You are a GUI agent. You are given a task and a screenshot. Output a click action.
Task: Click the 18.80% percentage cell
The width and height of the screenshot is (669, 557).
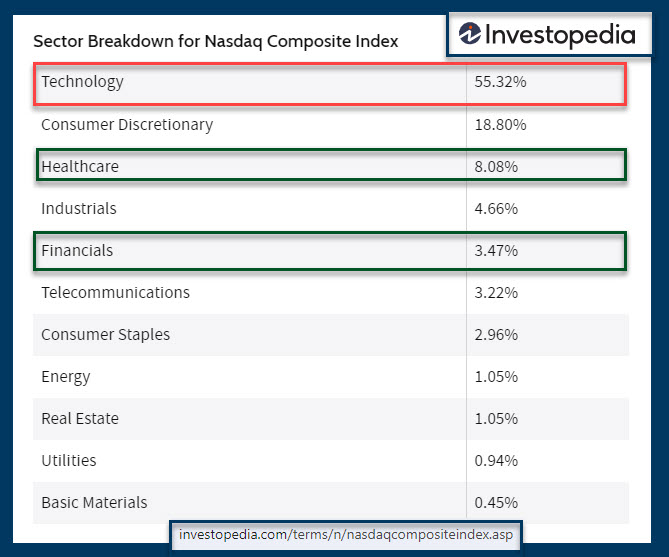(x=500, y=125)
